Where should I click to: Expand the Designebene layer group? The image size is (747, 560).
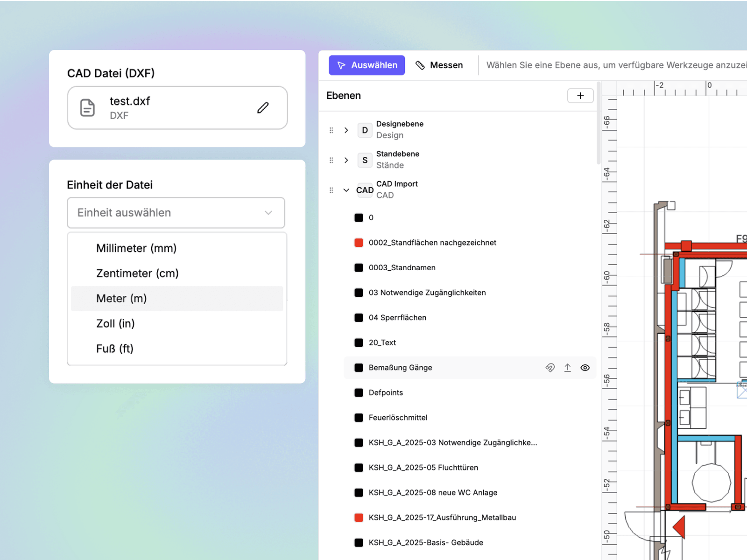coord(346,130)
